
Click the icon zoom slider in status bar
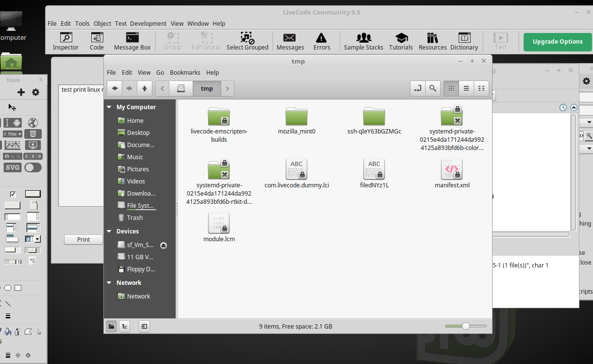(465, 326)
